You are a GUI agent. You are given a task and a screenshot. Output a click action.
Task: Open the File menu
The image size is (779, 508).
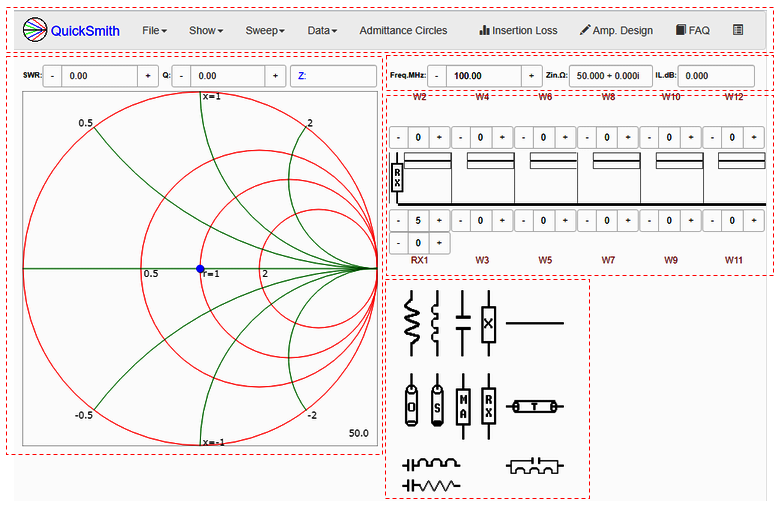pos(154,30)
